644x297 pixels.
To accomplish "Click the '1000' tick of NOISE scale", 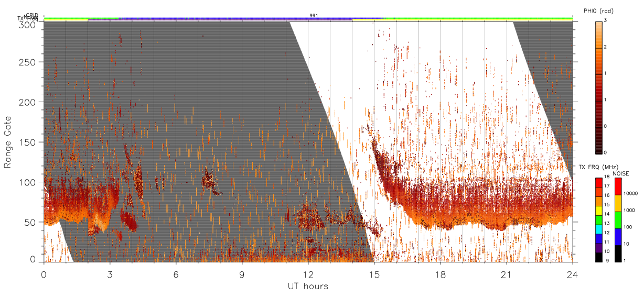I will tap(630, 211).
